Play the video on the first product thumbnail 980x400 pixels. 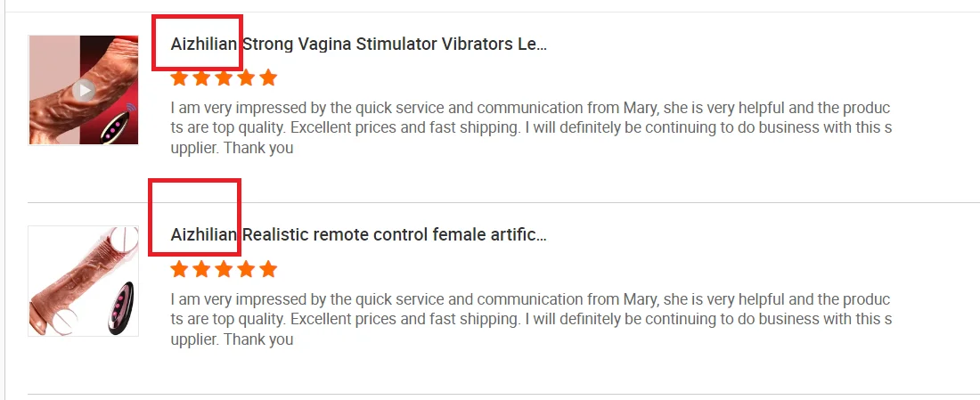84,89
